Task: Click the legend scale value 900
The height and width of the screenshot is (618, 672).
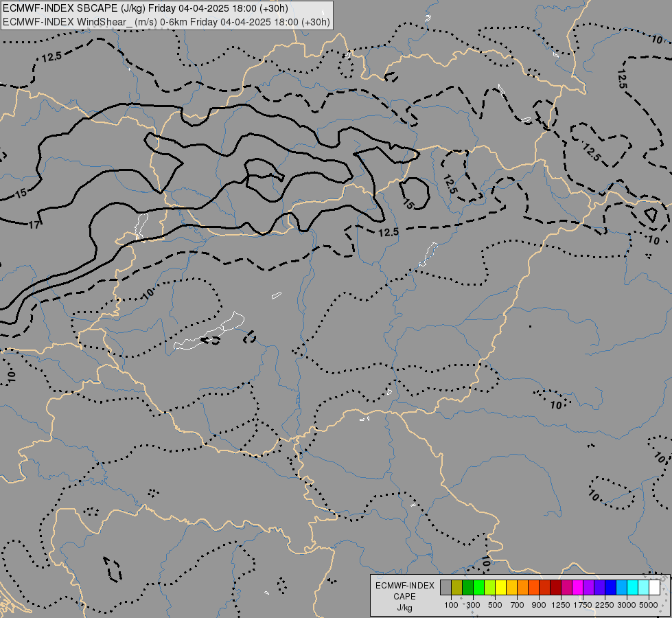Action: (x=539, y=605)
